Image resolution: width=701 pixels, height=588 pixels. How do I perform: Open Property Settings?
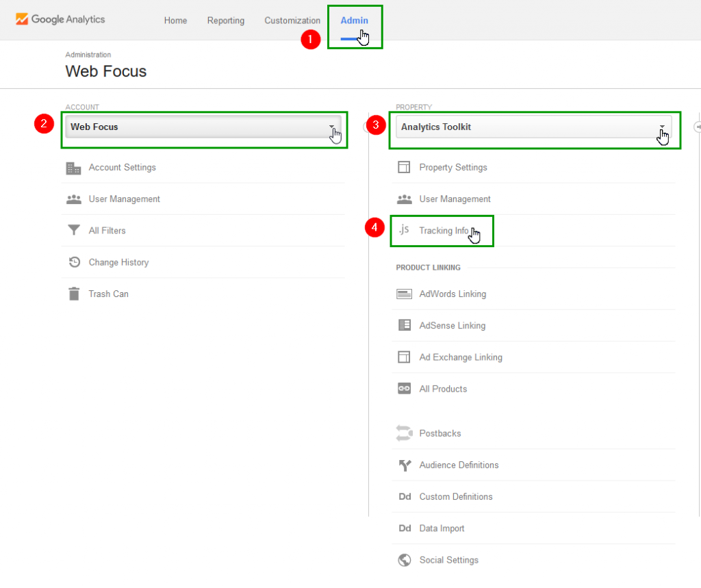(453, 167)
